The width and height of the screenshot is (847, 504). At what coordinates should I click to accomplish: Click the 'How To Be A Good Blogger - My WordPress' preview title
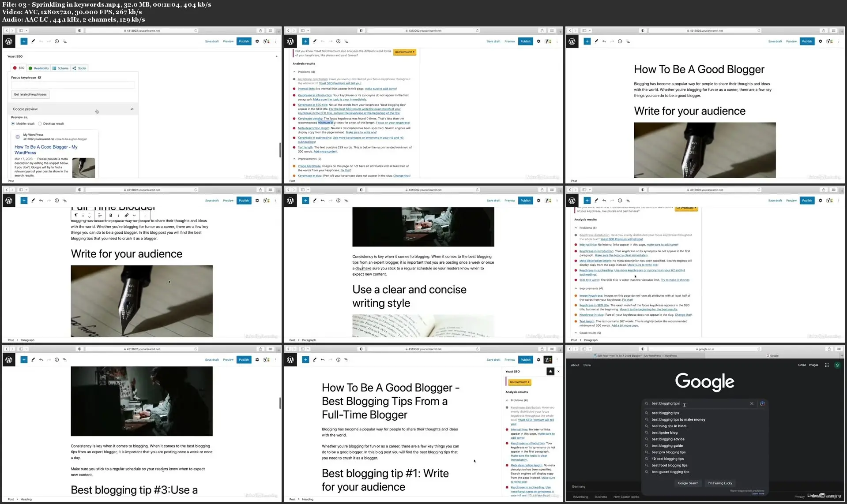46,150
